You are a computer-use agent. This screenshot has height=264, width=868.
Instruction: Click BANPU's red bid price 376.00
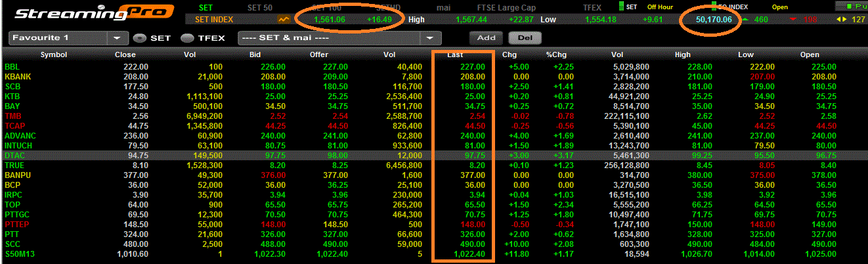(x=272, y=175)
